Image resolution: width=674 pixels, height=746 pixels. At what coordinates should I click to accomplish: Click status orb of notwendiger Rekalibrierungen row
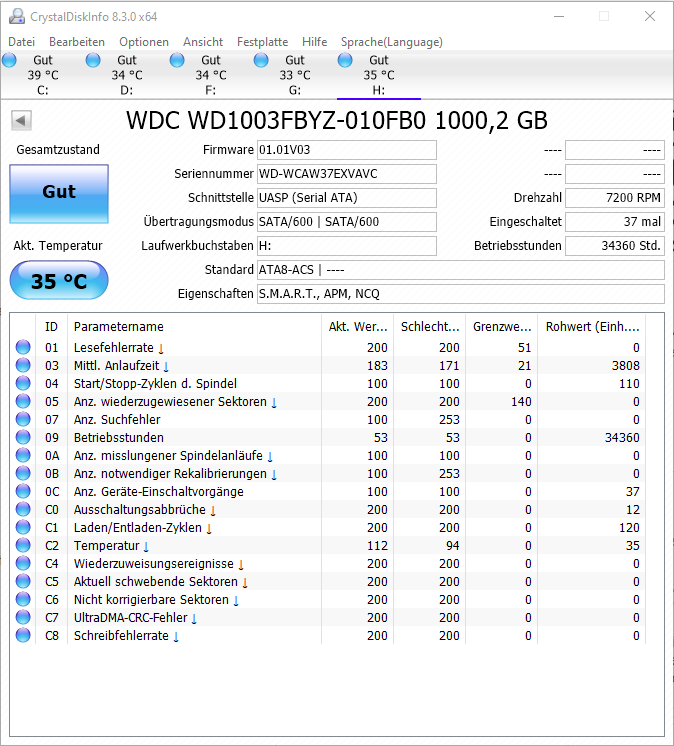pyautogui.click(x=23, y=473)
